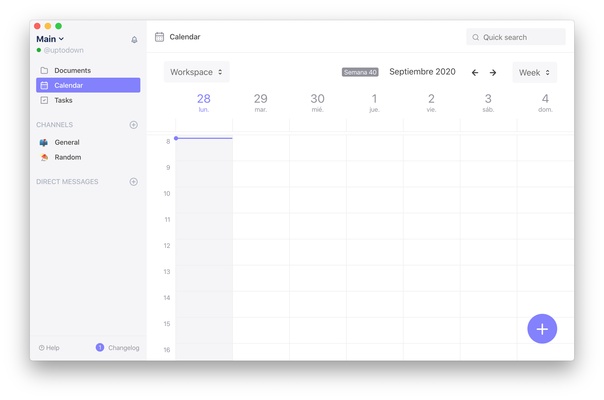The width and height of the screenshot is (604, 400).
Task: Select Friday 2 column header
Action: click(x=431, y=103)
